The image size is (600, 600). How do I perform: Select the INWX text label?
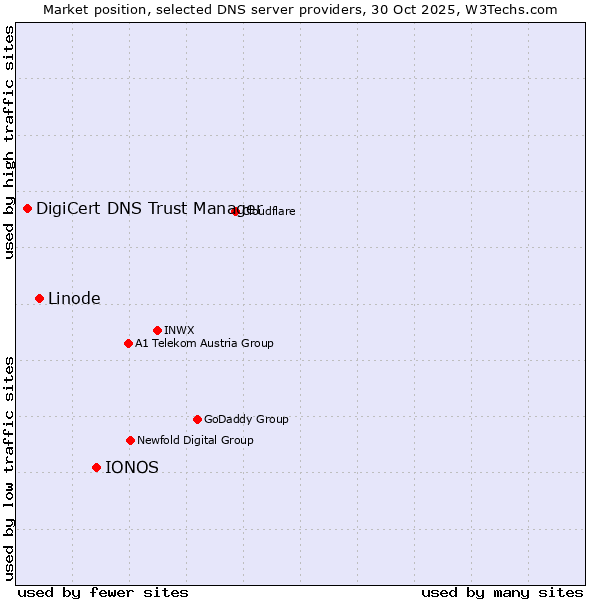click(x=179, y=330)
